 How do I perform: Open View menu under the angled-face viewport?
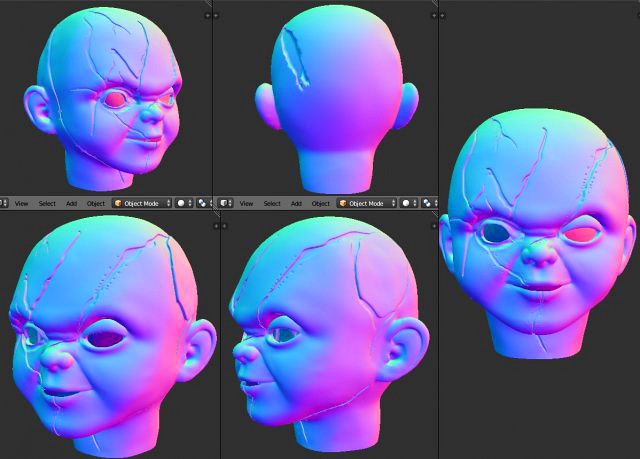(x=21, y=203)
